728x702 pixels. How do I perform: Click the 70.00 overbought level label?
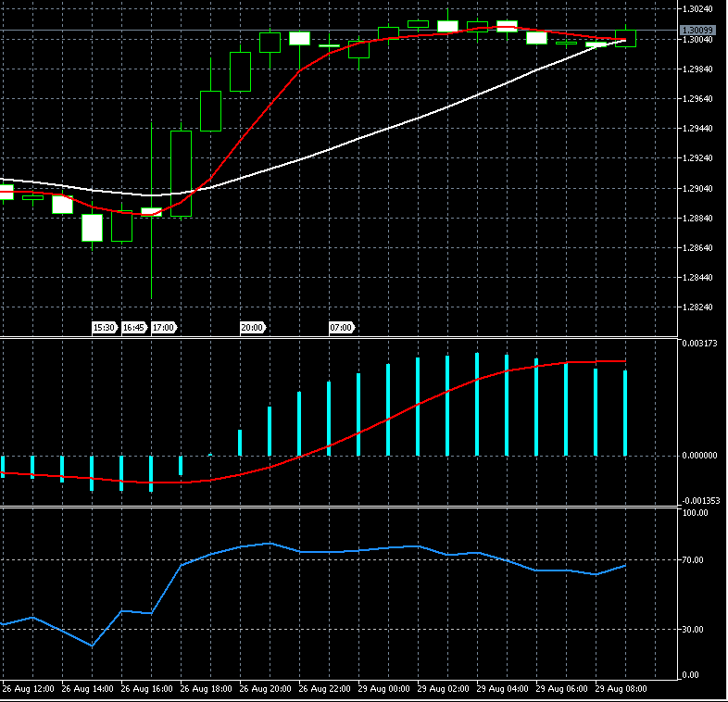[x=693, y=560]
